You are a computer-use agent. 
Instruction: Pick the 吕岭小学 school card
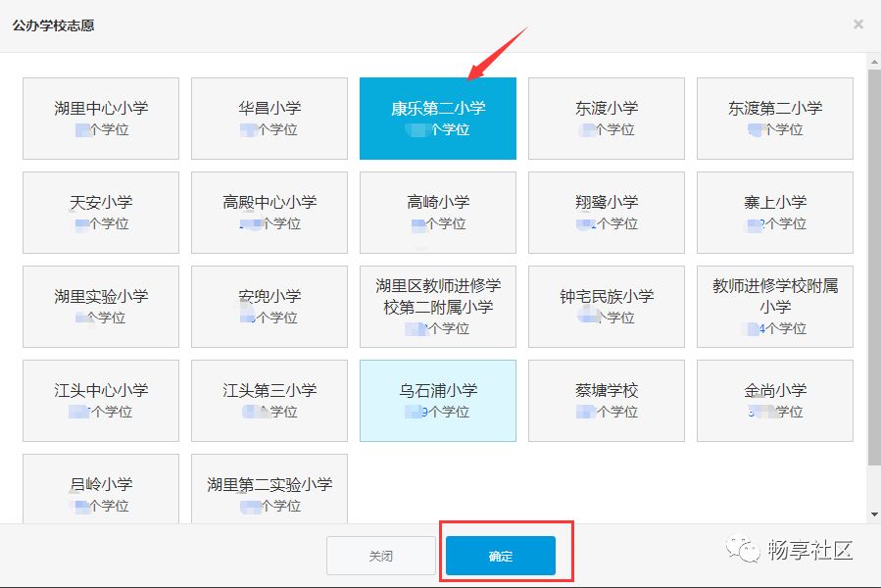[101, 489]
